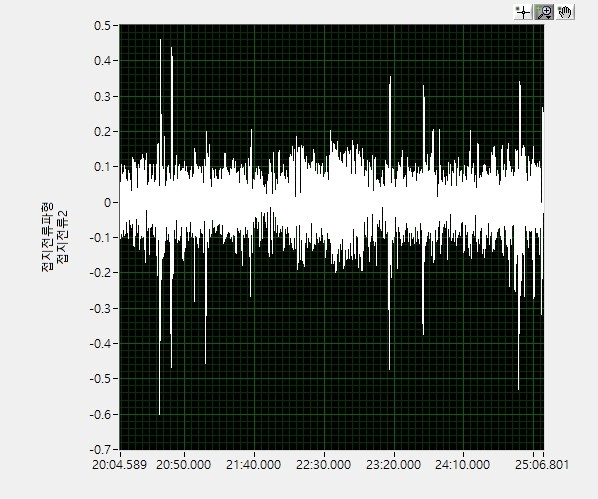Screen dimensions: 598x499
Task: Click the 20:50.000 time tick label
Action: coord(183,465)
